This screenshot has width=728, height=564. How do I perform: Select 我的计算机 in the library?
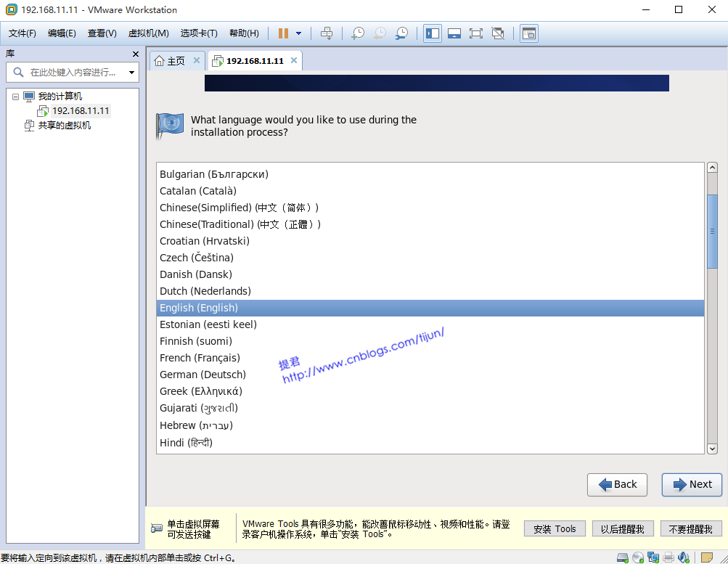(x=60, y=96)
